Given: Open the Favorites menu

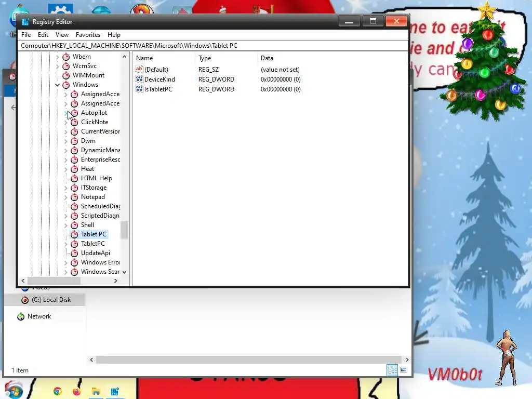Looking at the screenshot, I should pos(88,35).
